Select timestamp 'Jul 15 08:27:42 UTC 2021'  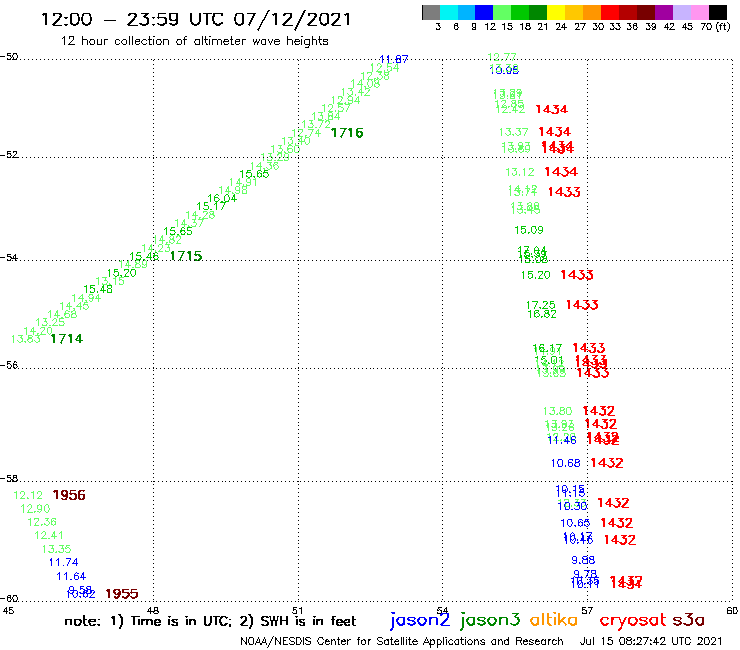(651, 641)
